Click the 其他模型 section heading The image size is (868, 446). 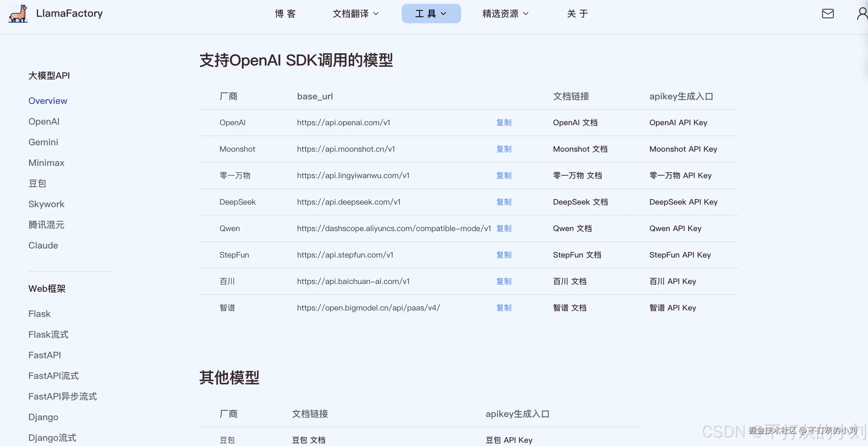229,377
